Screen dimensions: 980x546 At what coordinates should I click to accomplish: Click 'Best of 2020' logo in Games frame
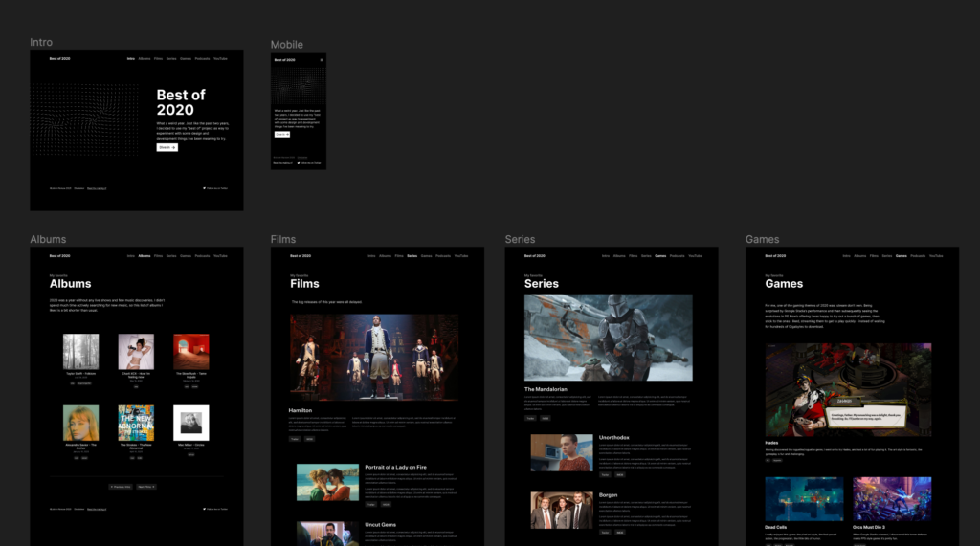775,256
